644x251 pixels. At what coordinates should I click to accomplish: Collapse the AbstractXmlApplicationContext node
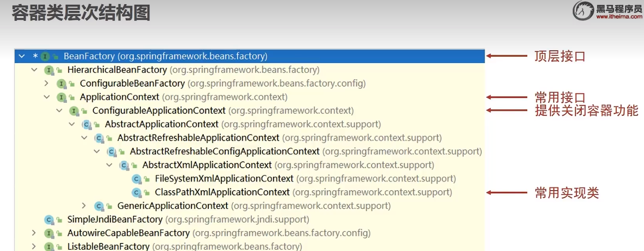[x=109, y=165]
